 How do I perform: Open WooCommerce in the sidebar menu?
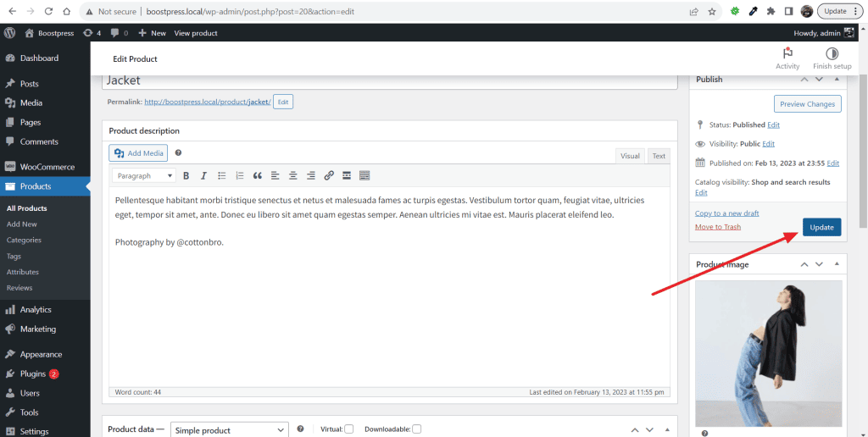pos(46,167)
